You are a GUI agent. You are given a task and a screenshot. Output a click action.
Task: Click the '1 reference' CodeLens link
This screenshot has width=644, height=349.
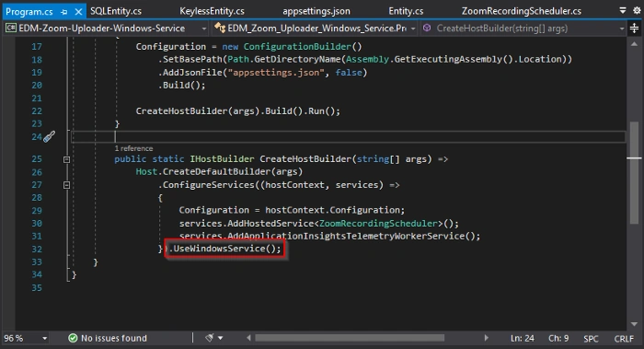(x=133, y=148)
